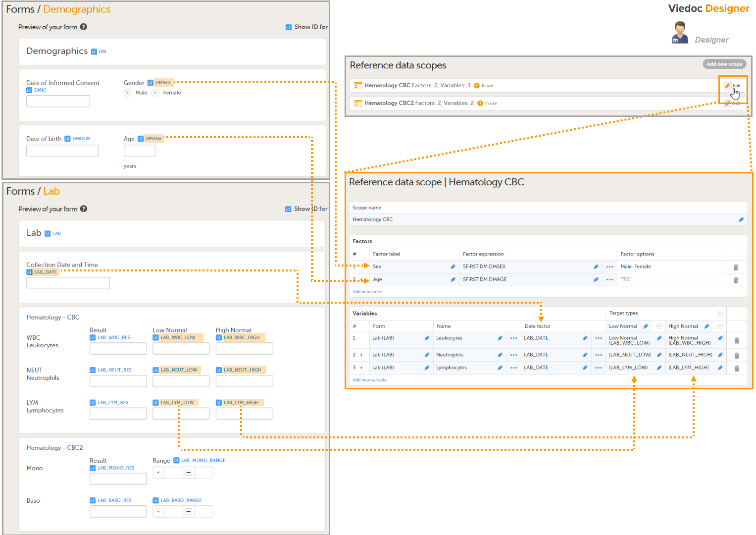Open the help question mark beside Preview of your form

83,27
